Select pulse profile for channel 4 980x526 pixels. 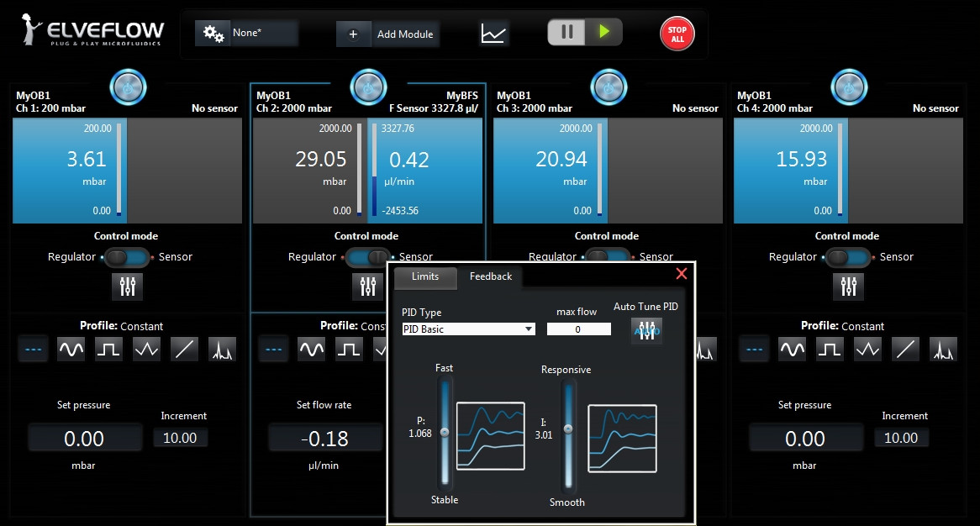point(943,349)
